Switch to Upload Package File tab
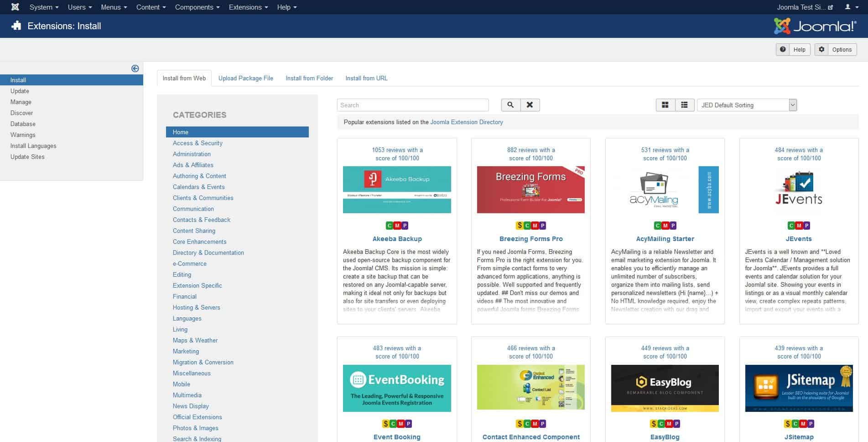868x442 pixels. tap(246, 78)
